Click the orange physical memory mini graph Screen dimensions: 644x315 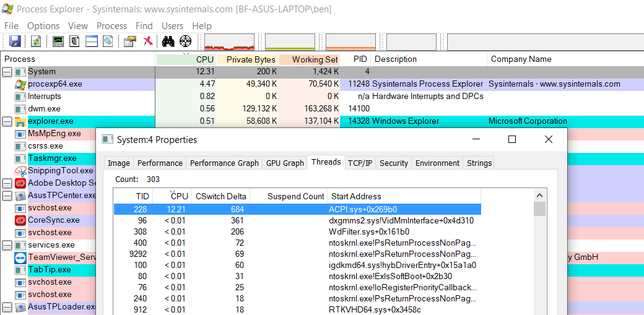tap(350, 42)
